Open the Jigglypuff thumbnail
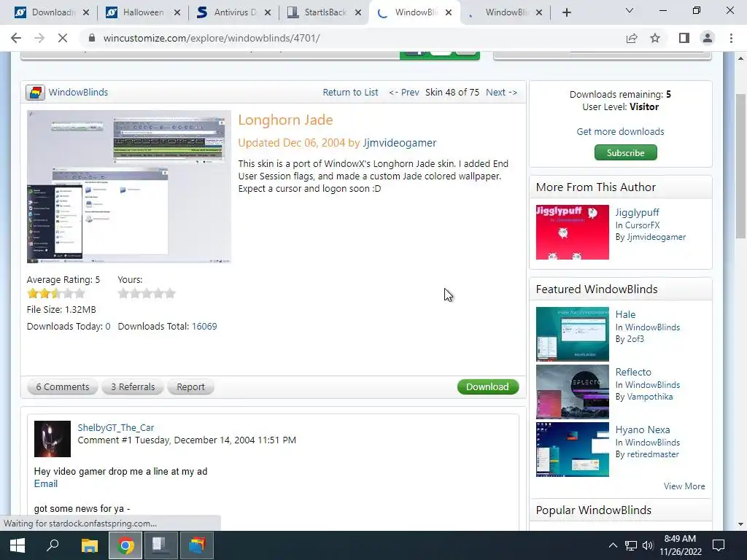This screenshot has width=747, height=560. (x=572, y=233)
